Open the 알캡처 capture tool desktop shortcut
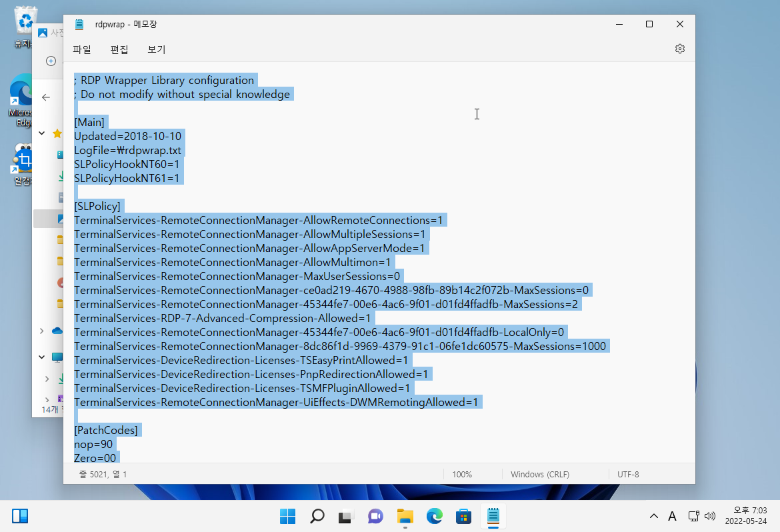Screen dimensions: 780x532 pyautogui.click(x=23, y=164)
